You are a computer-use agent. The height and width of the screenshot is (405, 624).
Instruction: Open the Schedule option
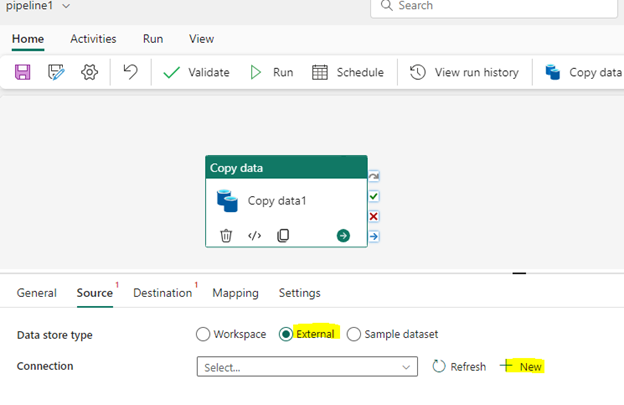[x=348, y=72]
